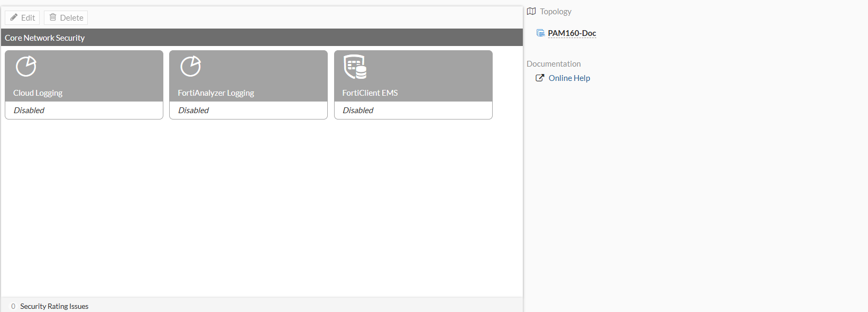Image resolution: width=868 pixels, height=312 pixels.
Task: Click the Cloud Logging pie chart icon
Action: pos(26,66)
